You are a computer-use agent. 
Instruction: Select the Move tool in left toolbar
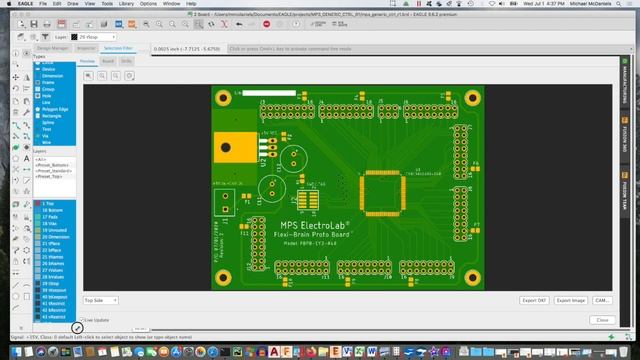(x=16, y=77)
